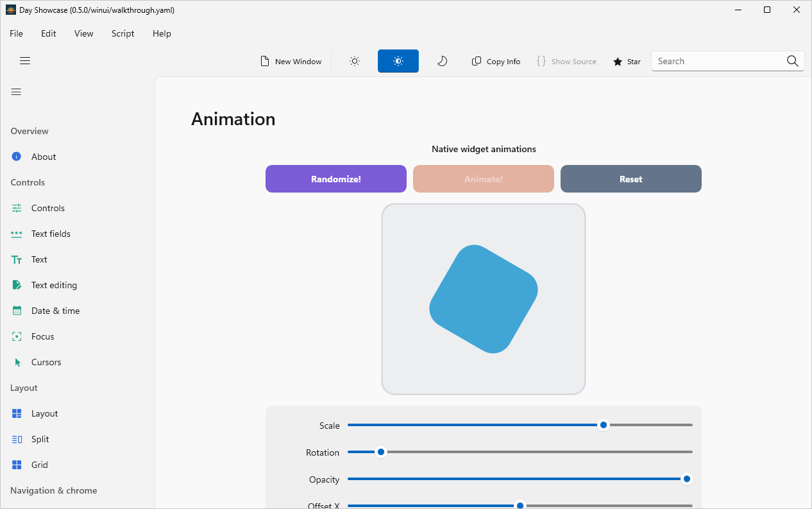Open the Text editing page label
The height and width of the screenshot is (509, 812).
[x=54, y=285]
